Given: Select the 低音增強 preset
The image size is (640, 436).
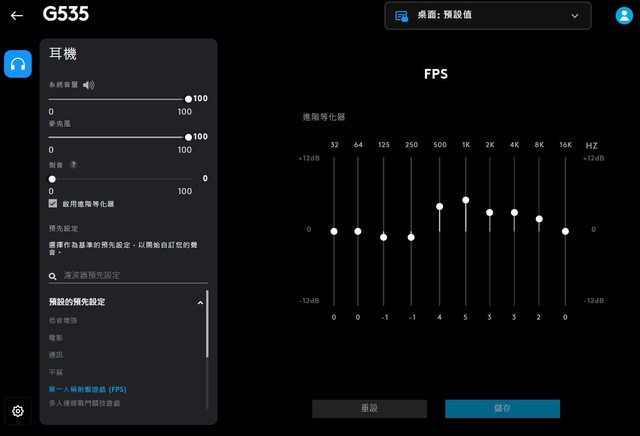Looking at the screenshot, I should pyautogui.click(x=64, y=320).
